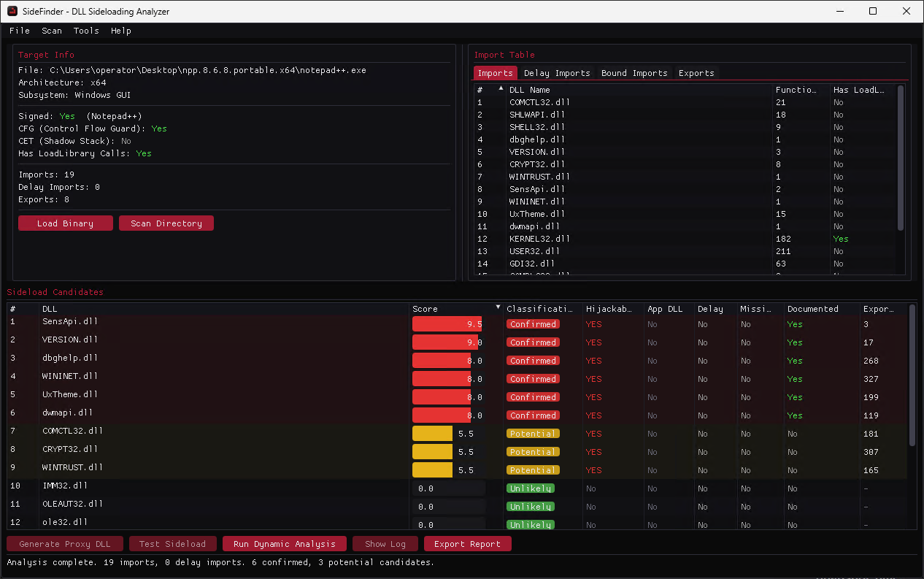Click the VERSION.dll score bar showing 9.0
The height and width of the screenshot is (579, 924).
[x=447, y=342]
